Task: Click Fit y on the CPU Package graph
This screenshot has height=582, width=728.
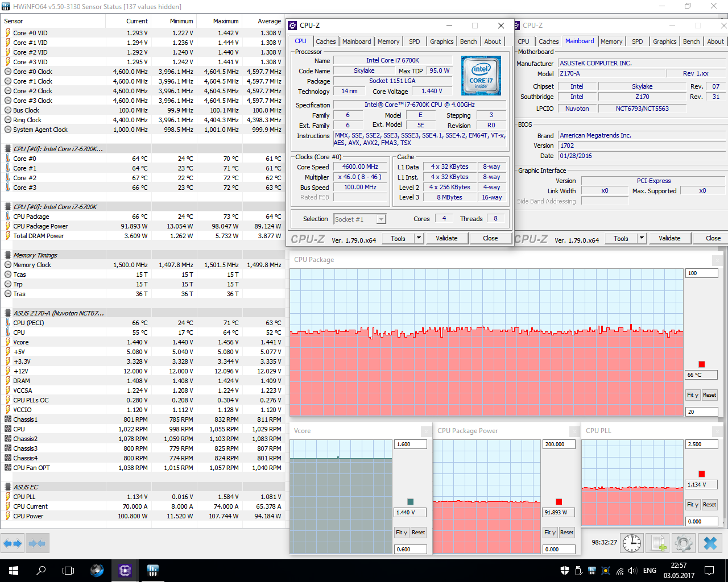Action: (x=693, y=395)
